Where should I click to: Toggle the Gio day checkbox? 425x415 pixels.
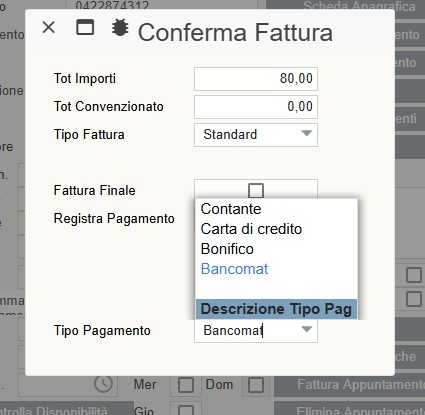[186, 411]
